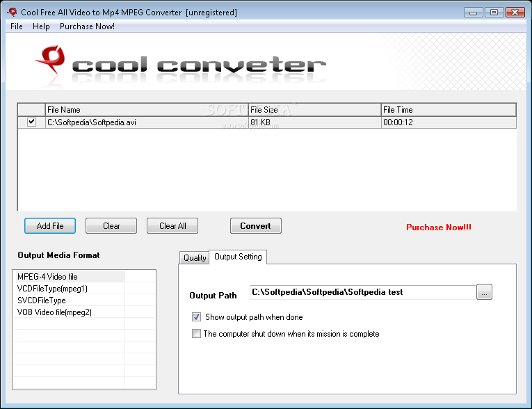The image size is (532, 409).
Task: Select the Output Setting tab
Action: pyautogui.click(x=238, y=257)
